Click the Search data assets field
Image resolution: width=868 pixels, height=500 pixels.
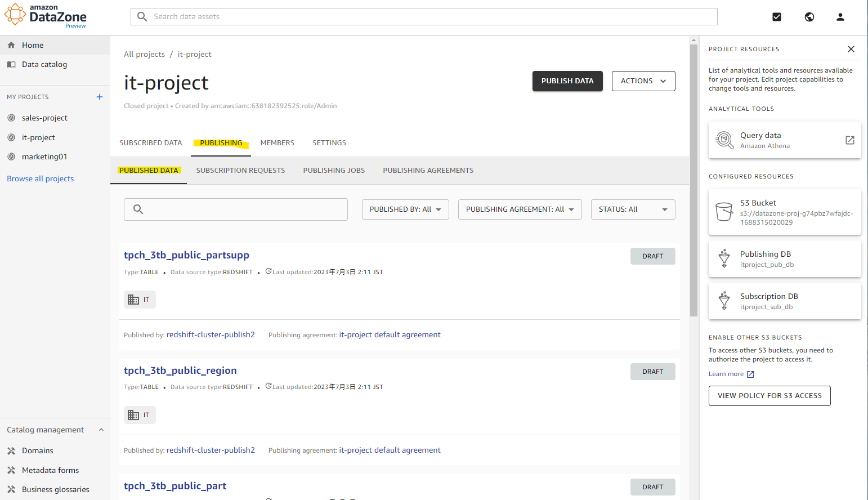click(424, 17)
